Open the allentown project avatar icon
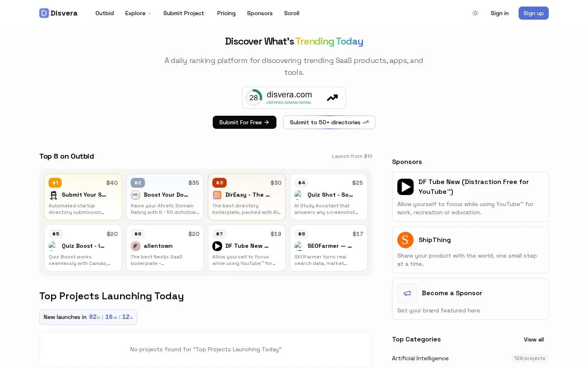 tap(136, 246)
